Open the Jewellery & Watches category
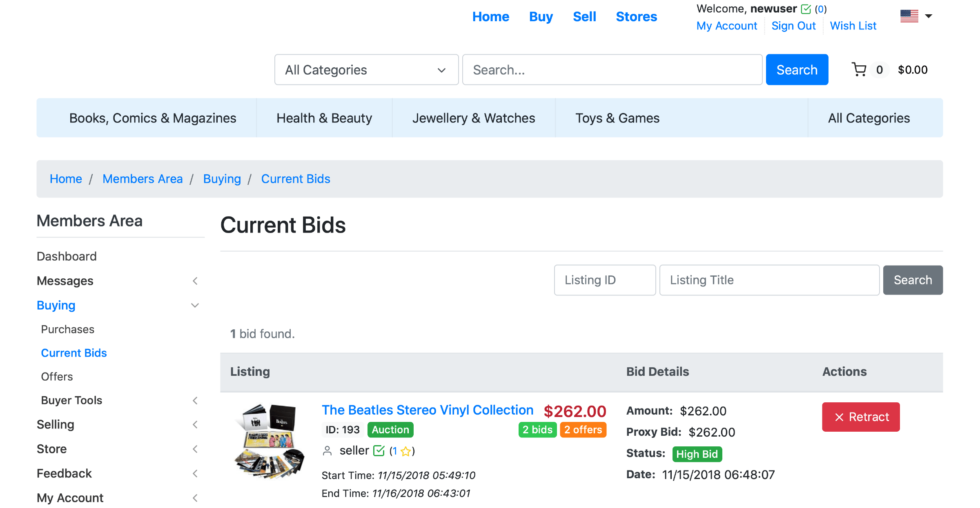980x508 pixels. click(473, 118)
